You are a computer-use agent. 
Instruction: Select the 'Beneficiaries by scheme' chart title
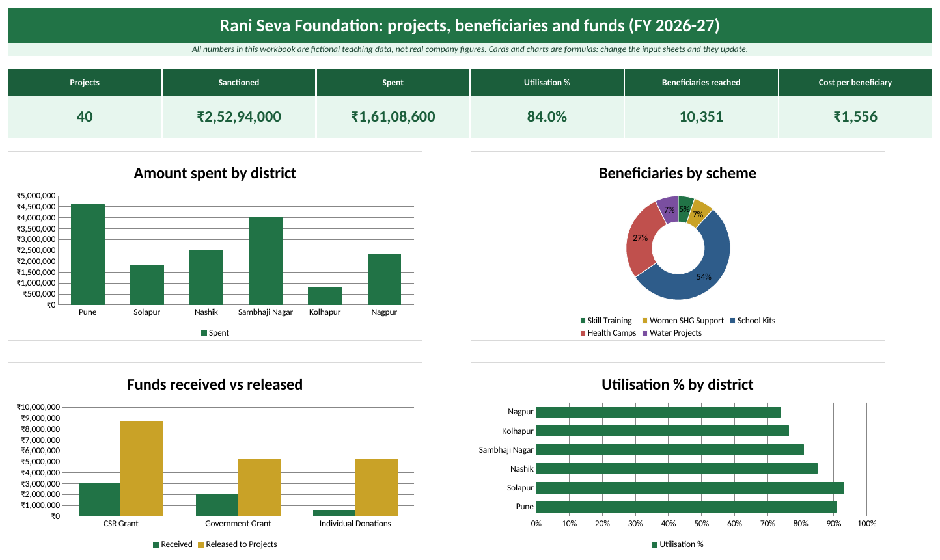[678, 173]
